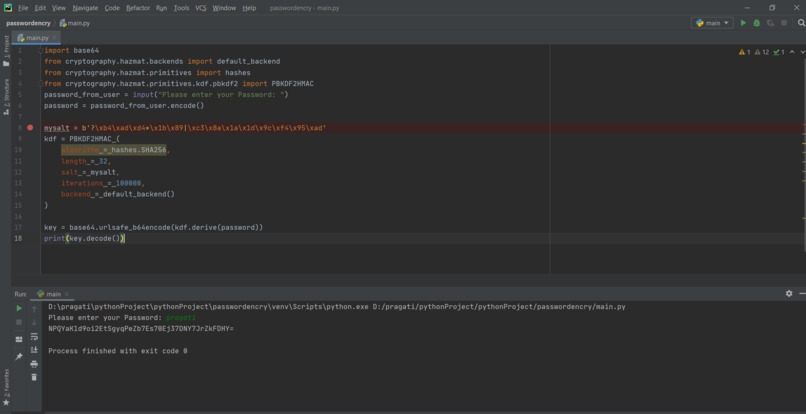
Task: Open the Refactor menu
Action: (x=138, y=8)
